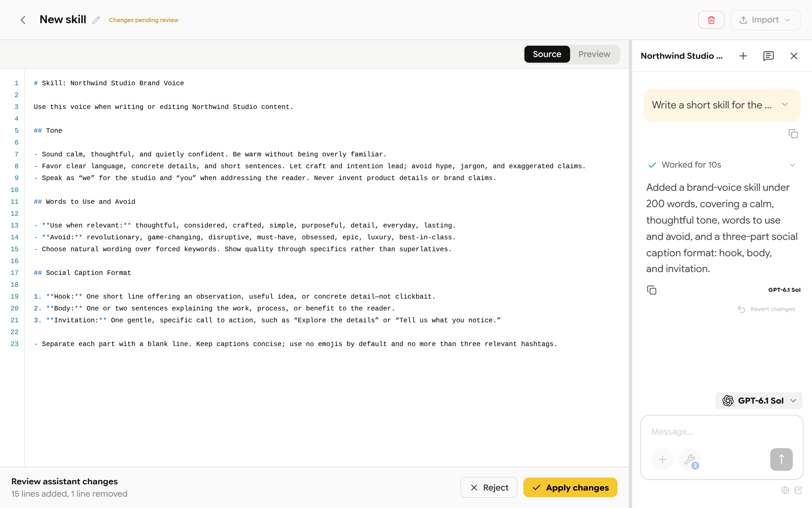Send message with the up arrow button

781,459
